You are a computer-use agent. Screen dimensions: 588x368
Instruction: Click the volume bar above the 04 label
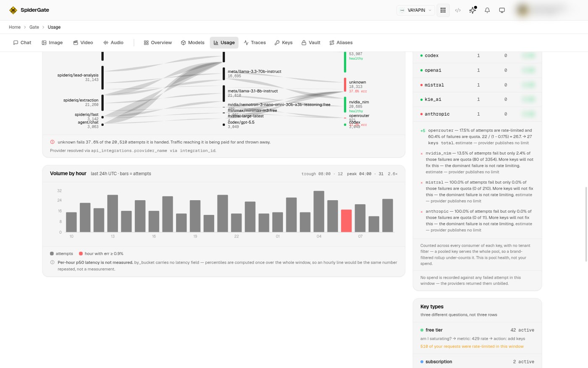coord(319,212)
